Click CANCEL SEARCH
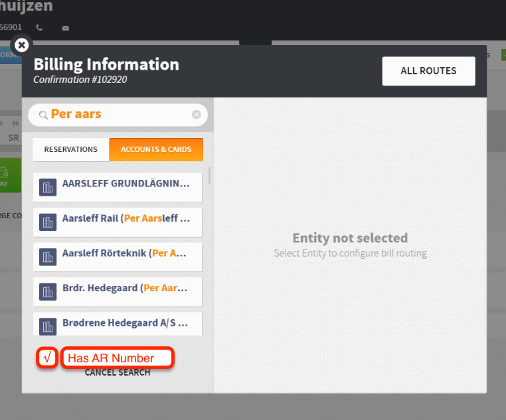This screenshot has height=420, width=506. 118,373
